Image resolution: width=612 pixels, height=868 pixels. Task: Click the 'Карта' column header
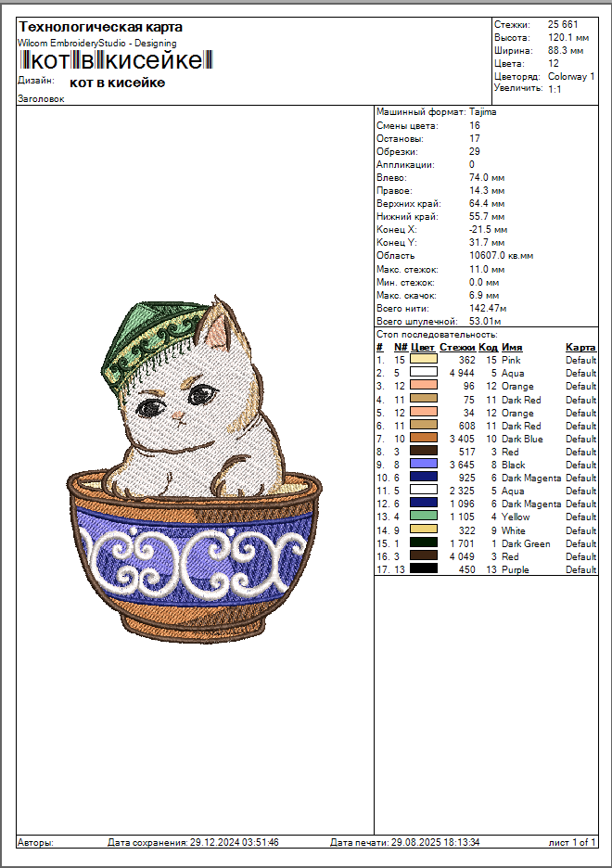[580, 347]
